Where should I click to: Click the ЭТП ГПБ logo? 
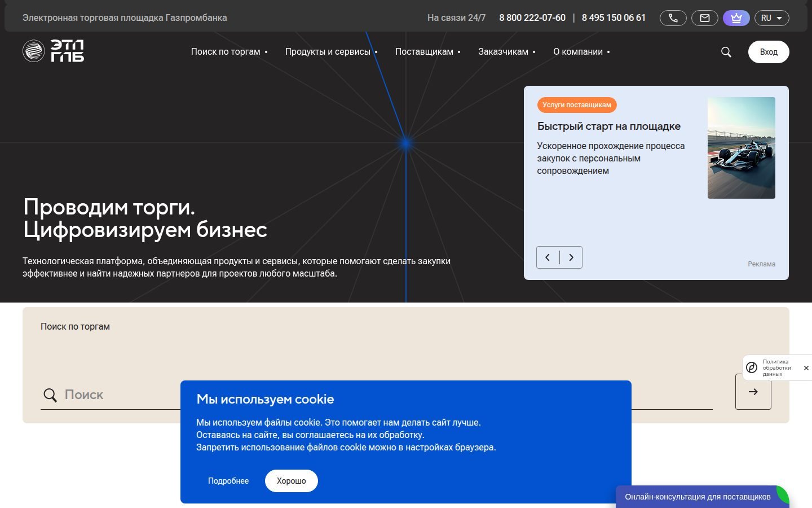click(x=54, y=51)
